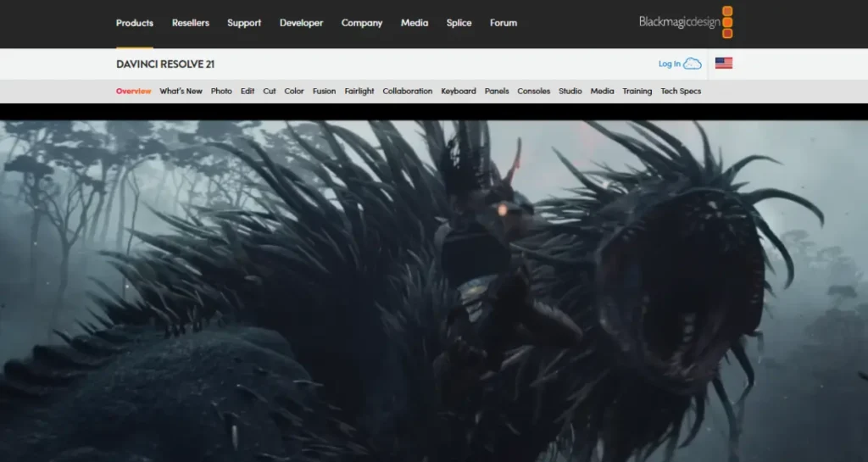Click the Log In link
Viewport: 868px width, 462px height.
coord(670,64)
